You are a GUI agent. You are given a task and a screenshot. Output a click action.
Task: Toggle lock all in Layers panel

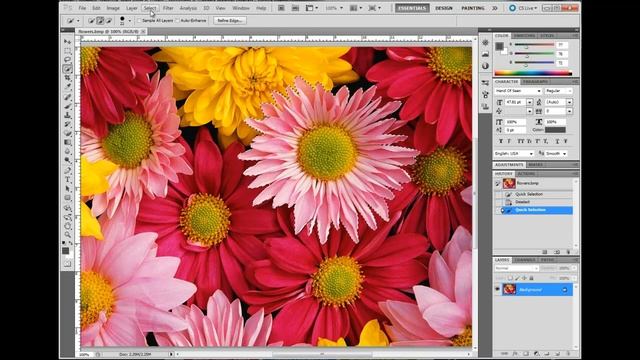pos(531,278)
